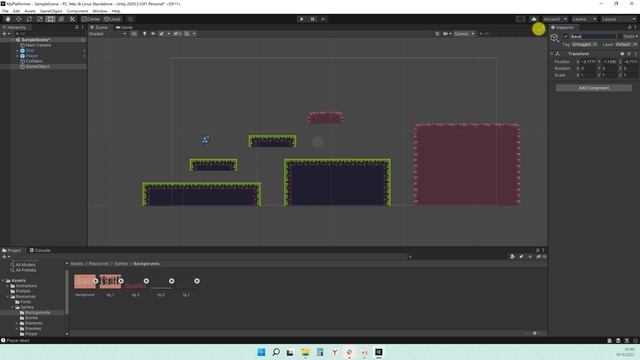Click the Sprites breadcrumb link

click(x=121, y=264)
